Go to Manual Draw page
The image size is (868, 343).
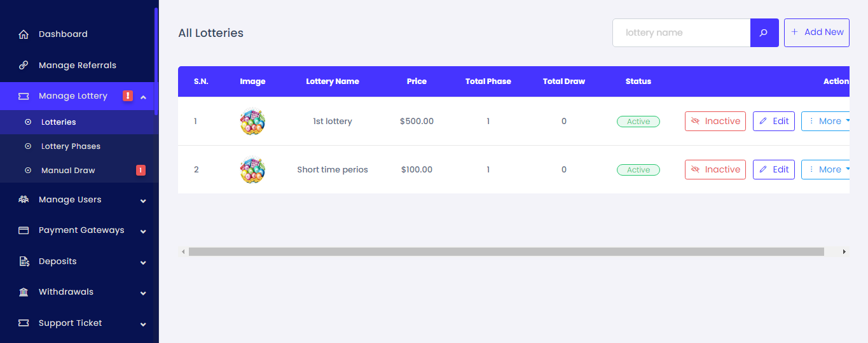(68, 171)
